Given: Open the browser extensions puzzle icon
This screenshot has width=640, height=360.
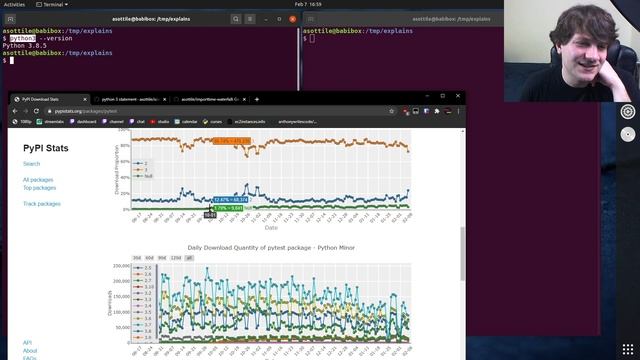Looking at the screenshot, I should [437, 111].
